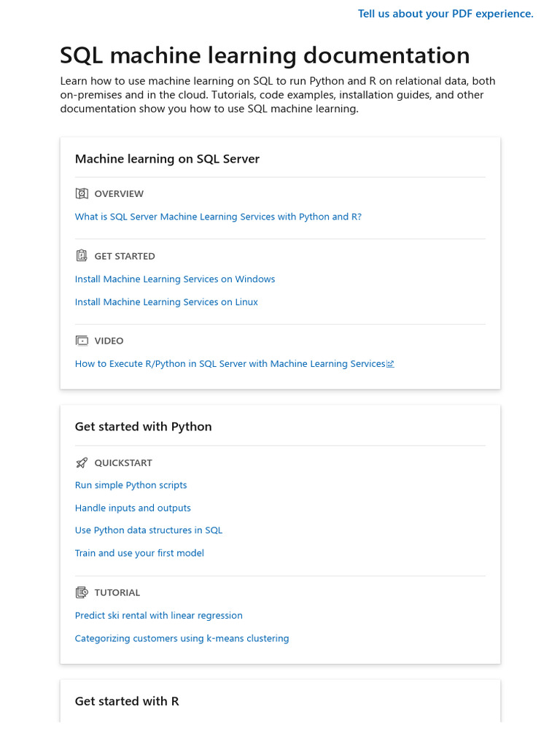Screen dimensions: 560x747
Task: Open 'Categorizing customers using k-means clustering' tutorial
Action: coord(182,638)
